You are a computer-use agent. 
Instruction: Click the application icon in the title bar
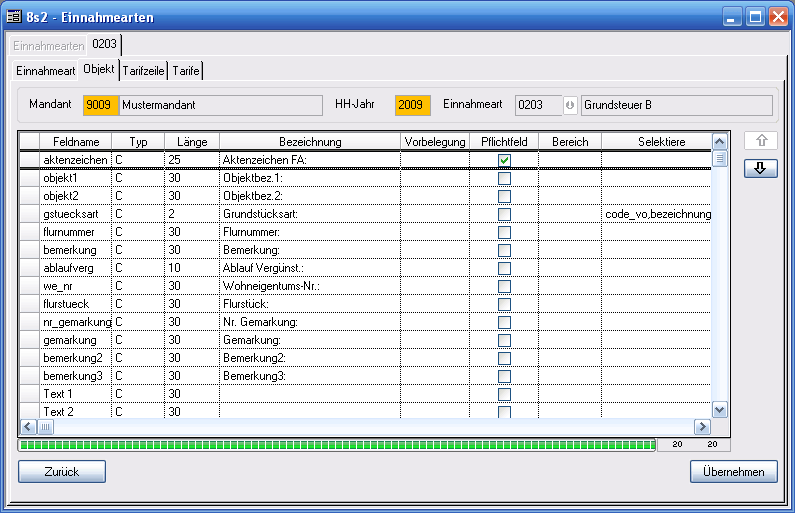[x=14, y=16]
